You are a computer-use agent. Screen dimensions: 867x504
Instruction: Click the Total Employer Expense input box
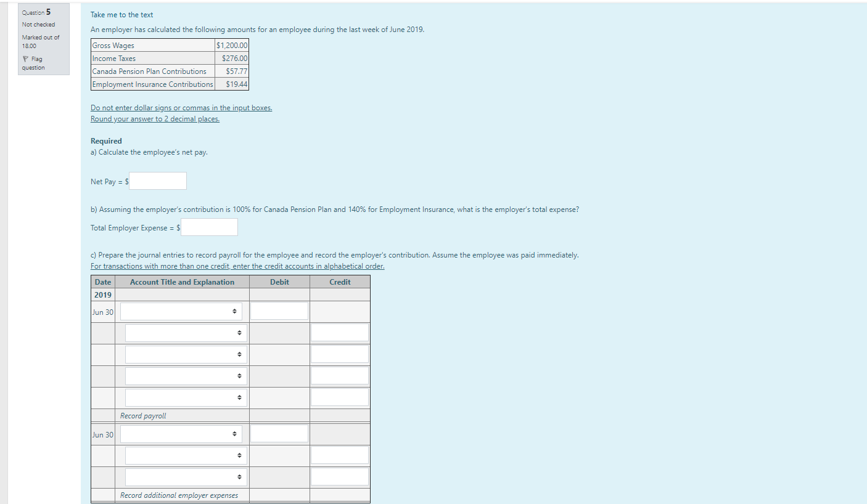209,227
